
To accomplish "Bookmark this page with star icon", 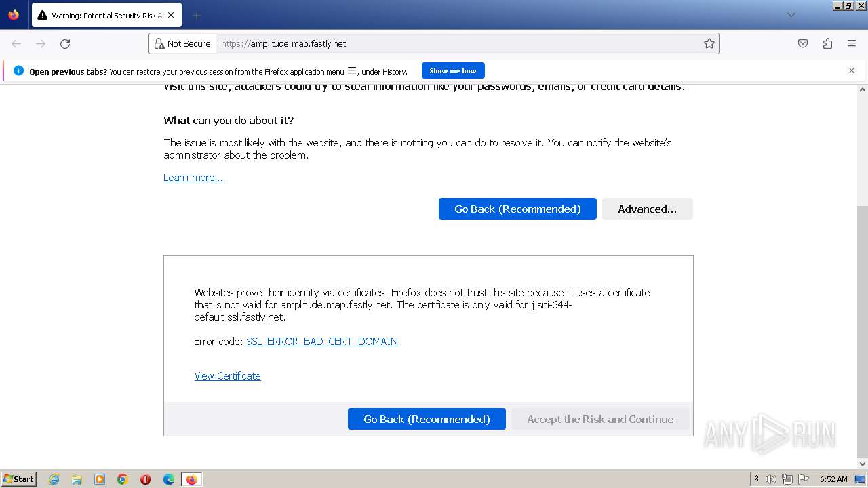I will pyautogui.click(x=709, y=43).
